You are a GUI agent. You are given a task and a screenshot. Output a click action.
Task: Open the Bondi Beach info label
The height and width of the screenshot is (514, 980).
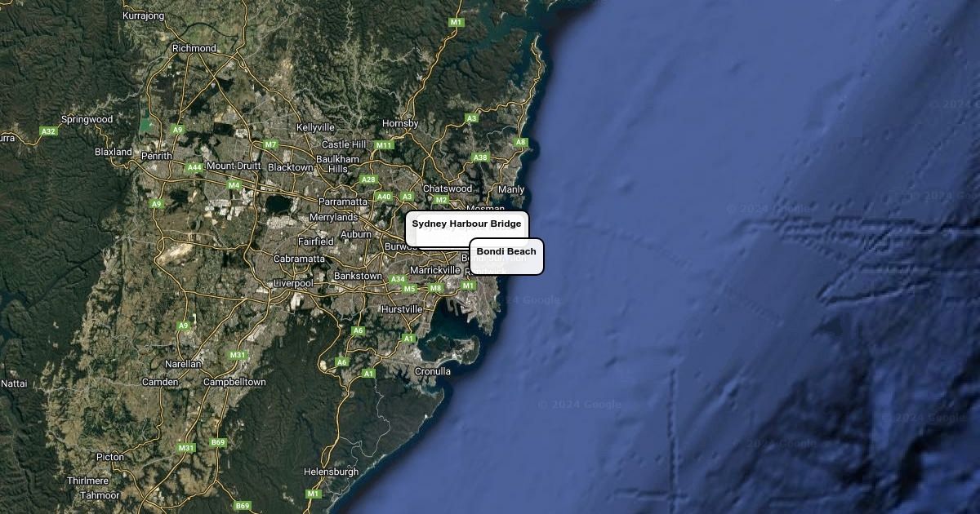coord(506,252)
